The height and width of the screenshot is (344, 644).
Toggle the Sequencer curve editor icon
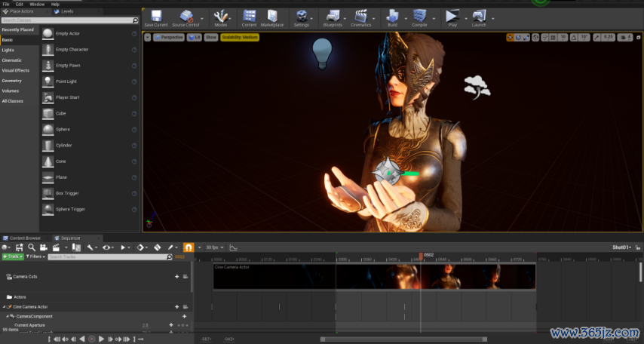pos(233,247)
